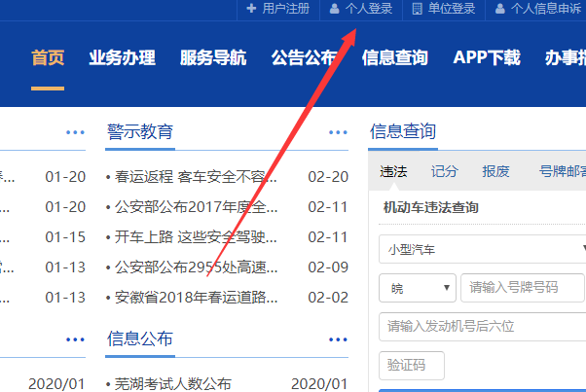Open article 芜湖考试人数公布
This screenshot has height=392, width=586.
[x=173, y=384]
